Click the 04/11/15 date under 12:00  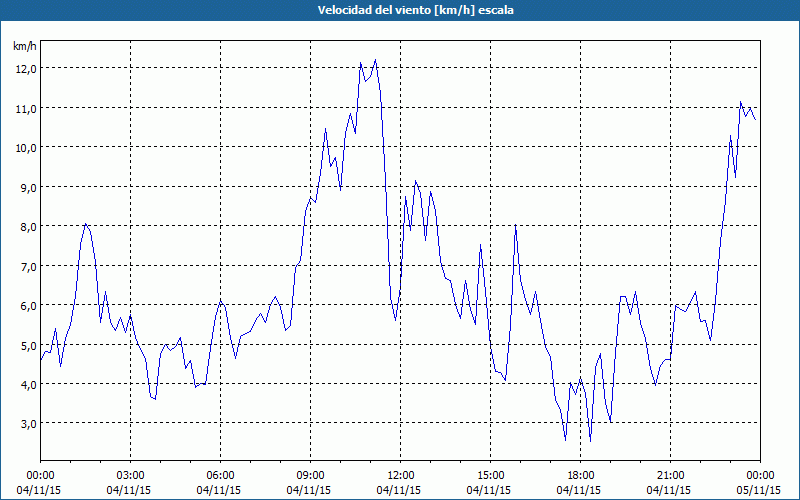(399, 490)
